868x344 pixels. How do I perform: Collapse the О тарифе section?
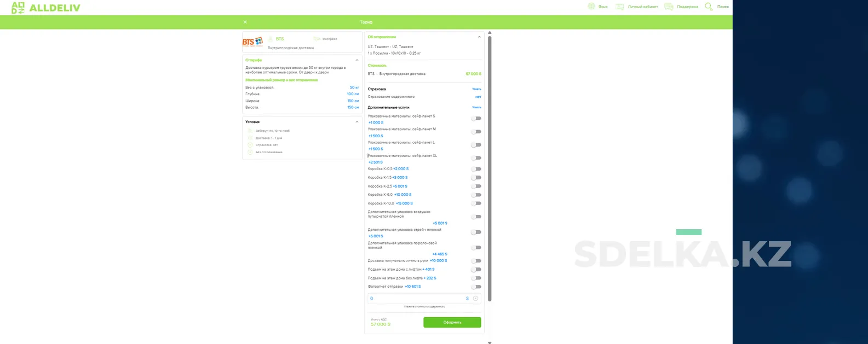point(357,60)
